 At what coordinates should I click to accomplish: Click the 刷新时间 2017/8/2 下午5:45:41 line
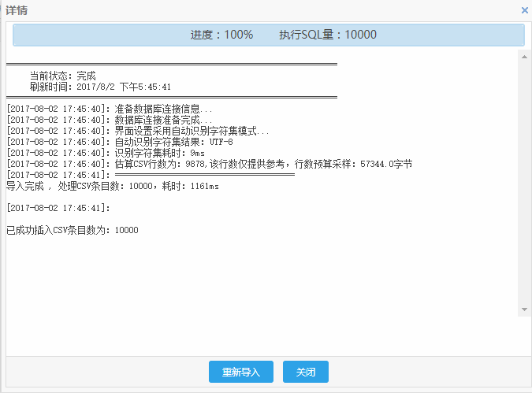[100, 87]
